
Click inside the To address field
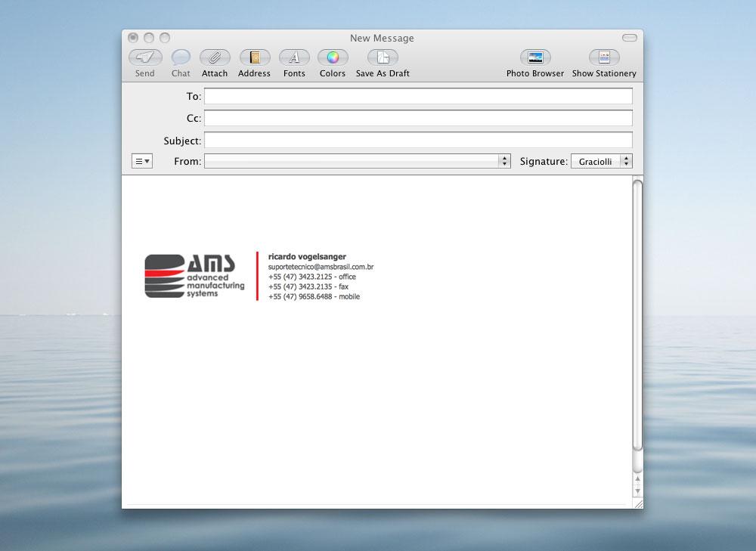click(418, 97)
